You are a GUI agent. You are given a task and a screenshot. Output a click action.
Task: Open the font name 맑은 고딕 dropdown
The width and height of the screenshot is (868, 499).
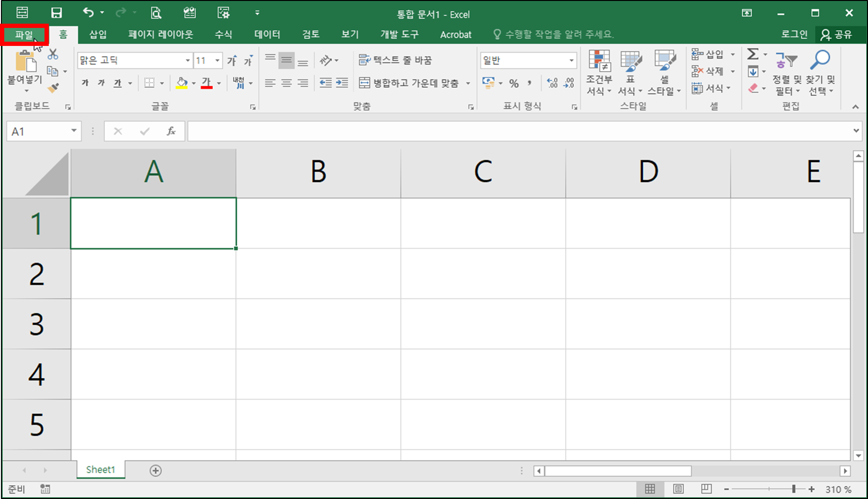pos(187,60)
